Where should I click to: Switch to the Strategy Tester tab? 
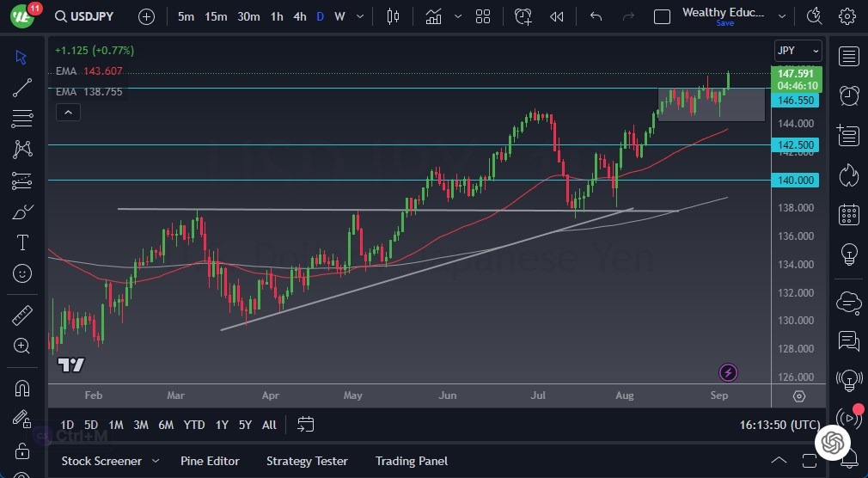(x=307, y=461)
